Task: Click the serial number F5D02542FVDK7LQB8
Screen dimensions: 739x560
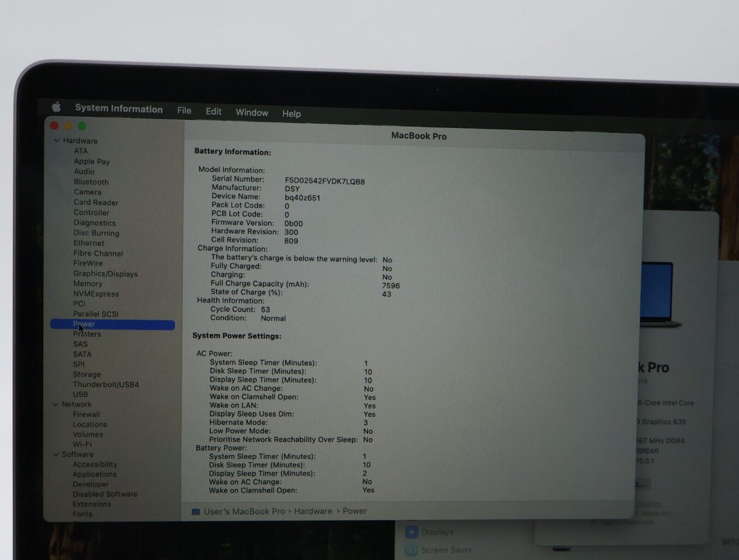Action: point(325,182)
